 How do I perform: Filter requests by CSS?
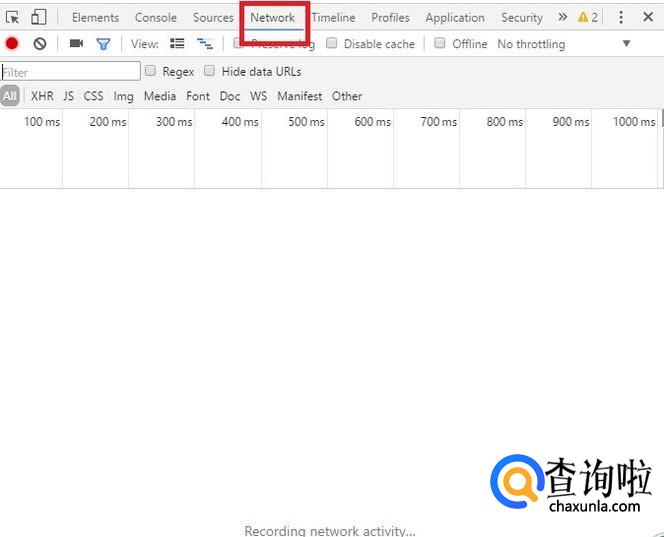93,96
